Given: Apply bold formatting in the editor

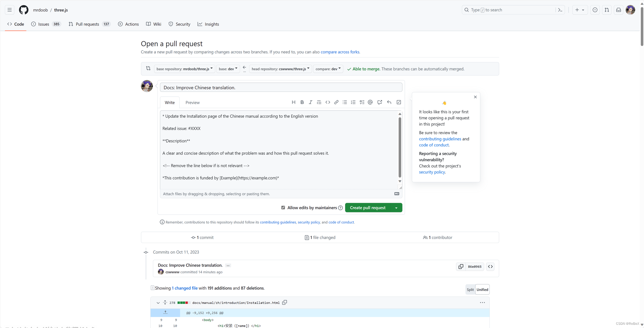Looking at the screenshot, I should [x=302, y=102].
